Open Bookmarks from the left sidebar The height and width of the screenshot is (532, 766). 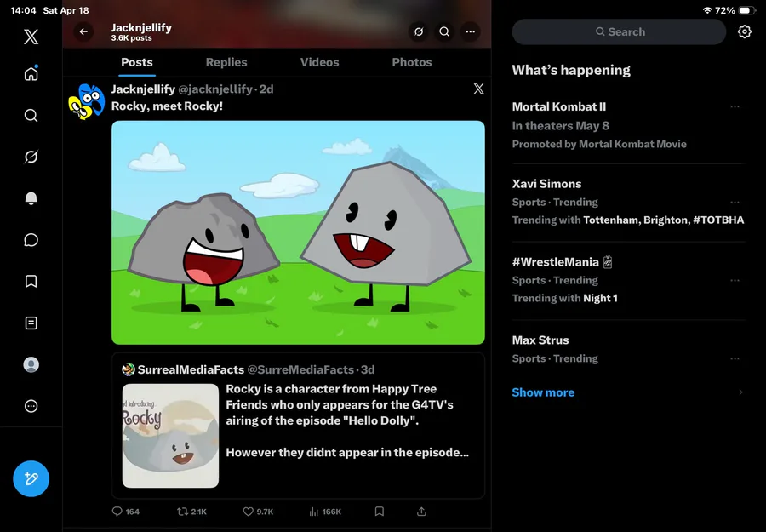click(31, 282)
